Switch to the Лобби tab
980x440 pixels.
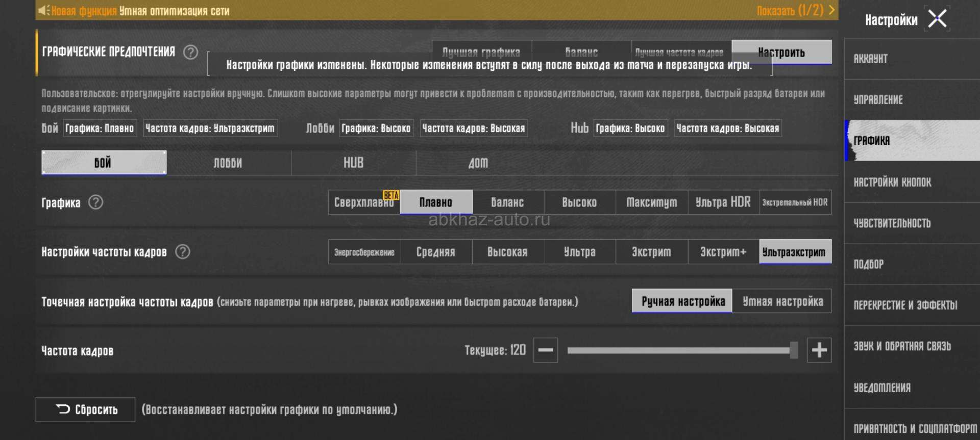point(228,163)
